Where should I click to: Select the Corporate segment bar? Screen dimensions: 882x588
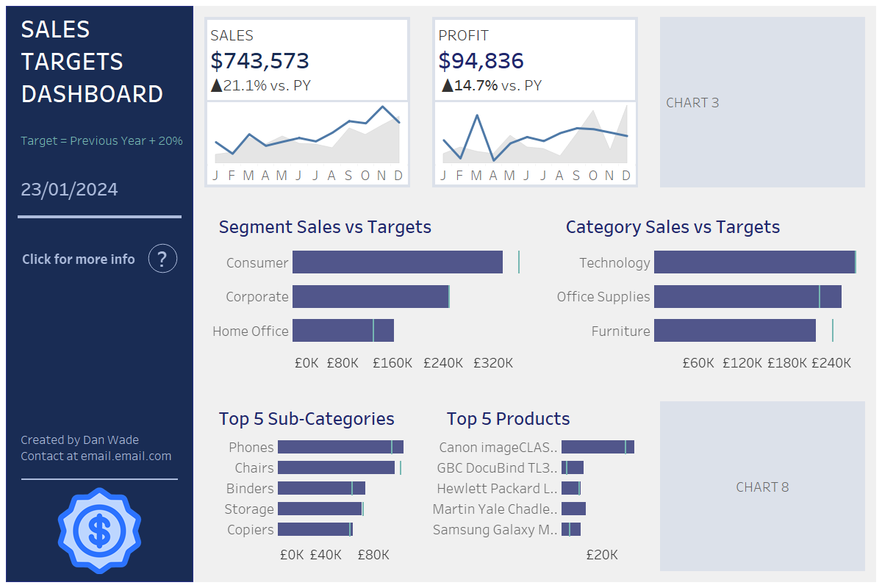[370, 297]
